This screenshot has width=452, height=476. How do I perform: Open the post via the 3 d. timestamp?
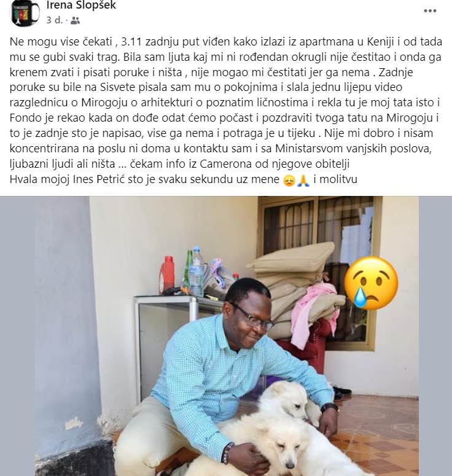54,20
